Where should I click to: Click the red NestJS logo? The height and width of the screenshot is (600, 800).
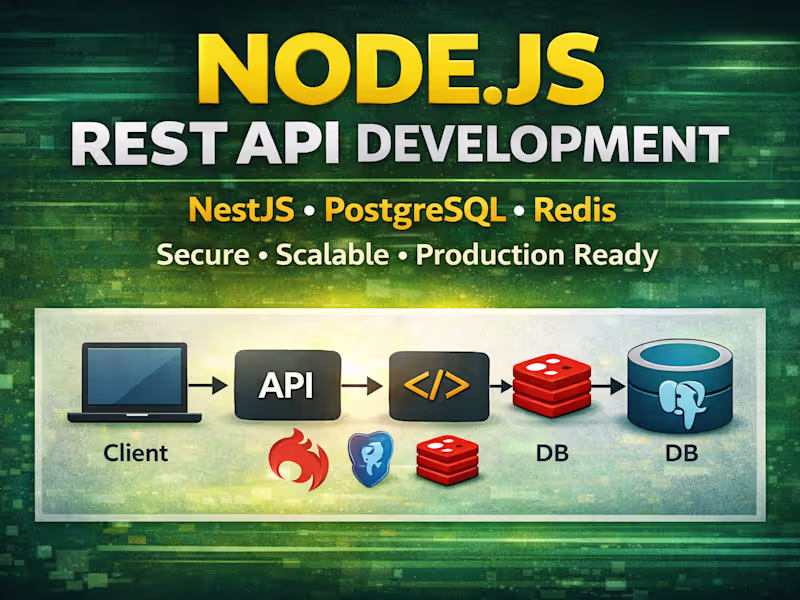click(298, 459)
